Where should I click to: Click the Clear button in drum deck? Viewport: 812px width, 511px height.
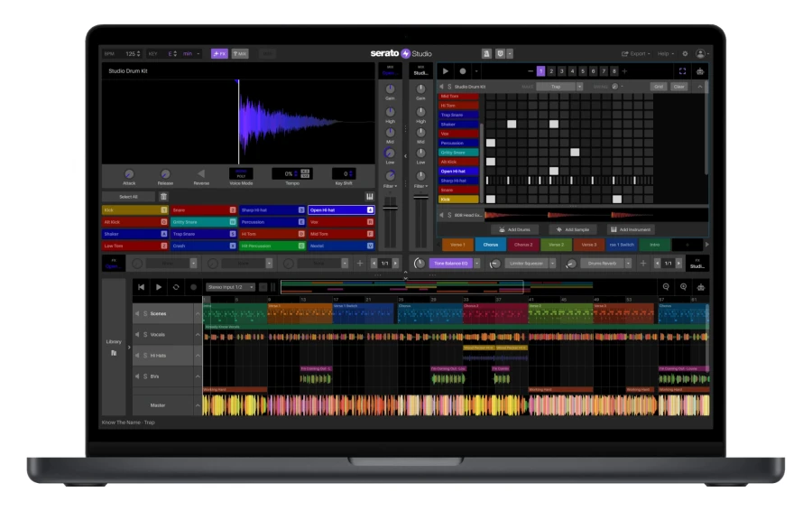pyautogui.click(x=678, y=87)
